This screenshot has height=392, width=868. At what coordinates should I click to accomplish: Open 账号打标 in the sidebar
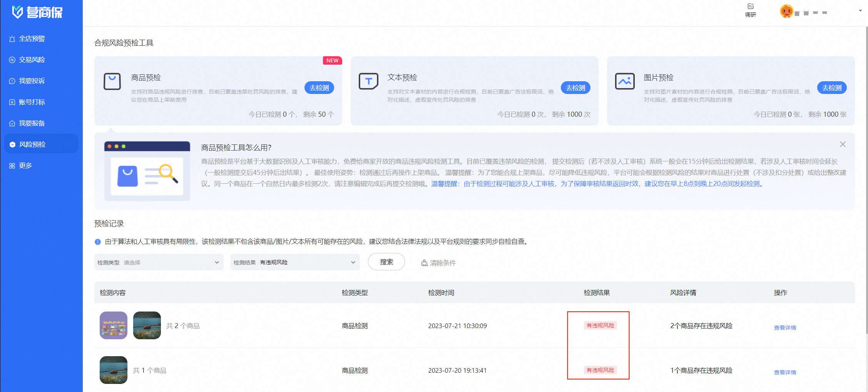(41, 102)
